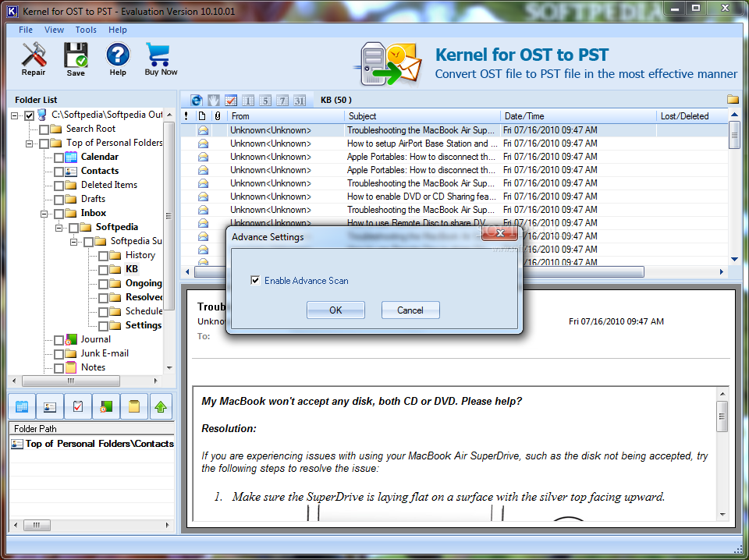Close the Advance Settings dialog
749x560 pixels.
500,233
